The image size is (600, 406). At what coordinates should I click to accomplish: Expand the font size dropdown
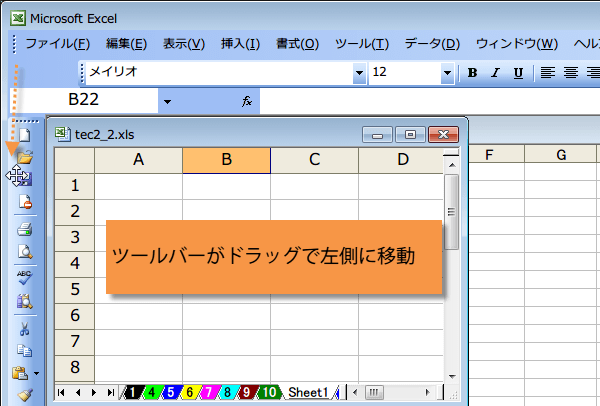447,73
